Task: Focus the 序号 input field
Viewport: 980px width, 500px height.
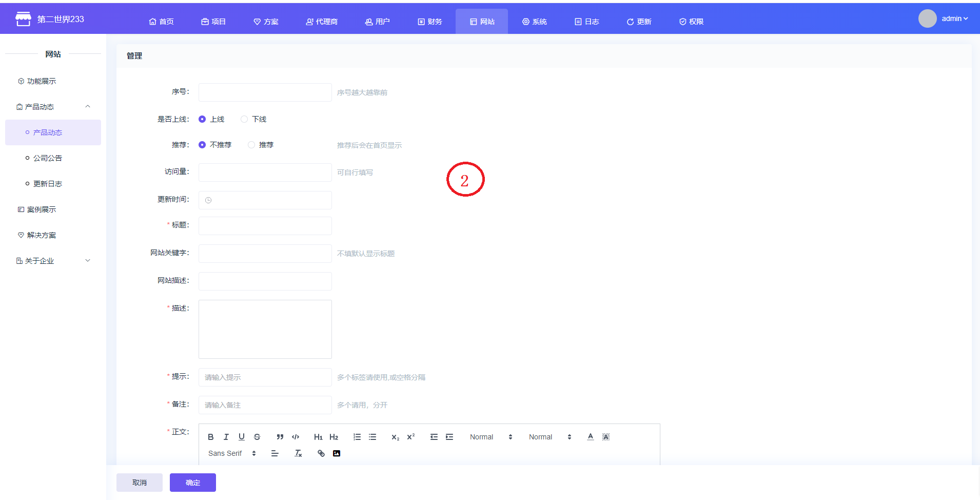Action: click(265, 92)
